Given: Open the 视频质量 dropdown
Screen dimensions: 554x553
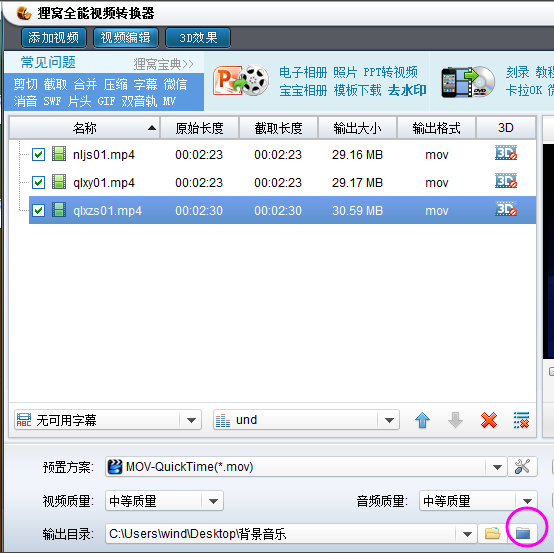Looking at the screenshot, I should pos(213,501).
